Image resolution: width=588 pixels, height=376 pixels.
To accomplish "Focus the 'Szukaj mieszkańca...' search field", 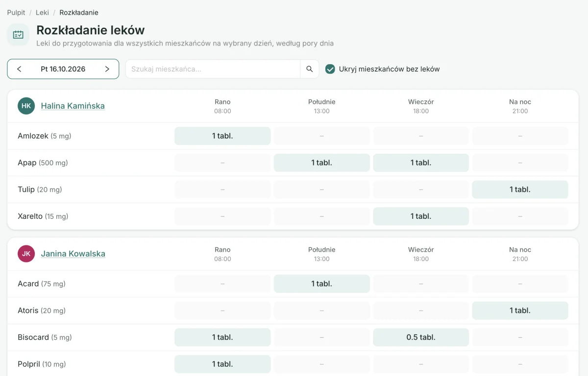I will 213,69.
